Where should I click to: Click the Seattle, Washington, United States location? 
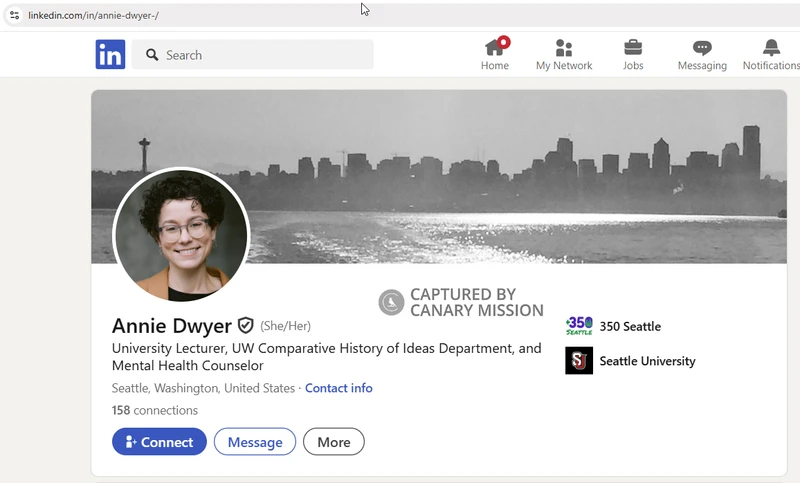(203, 388)
